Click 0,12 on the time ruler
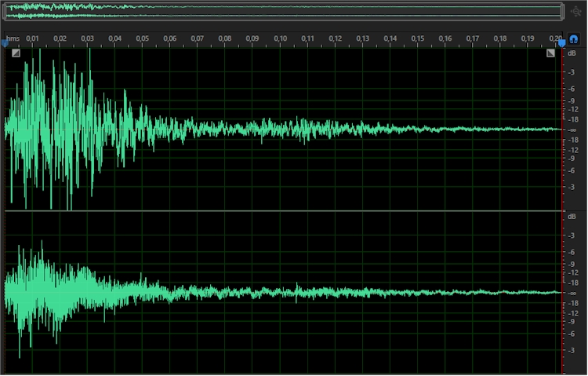The image size is (588, 376). coord(336,38)
